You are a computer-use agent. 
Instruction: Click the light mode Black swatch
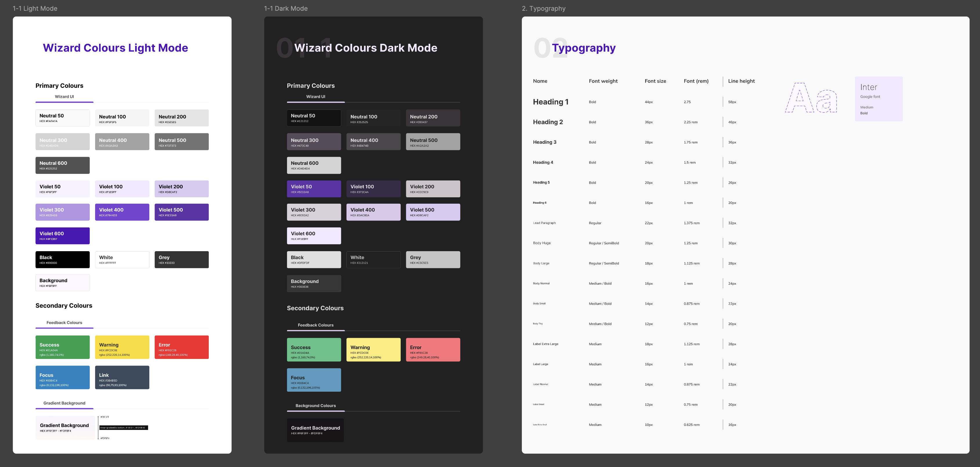[x=63, y=260]
